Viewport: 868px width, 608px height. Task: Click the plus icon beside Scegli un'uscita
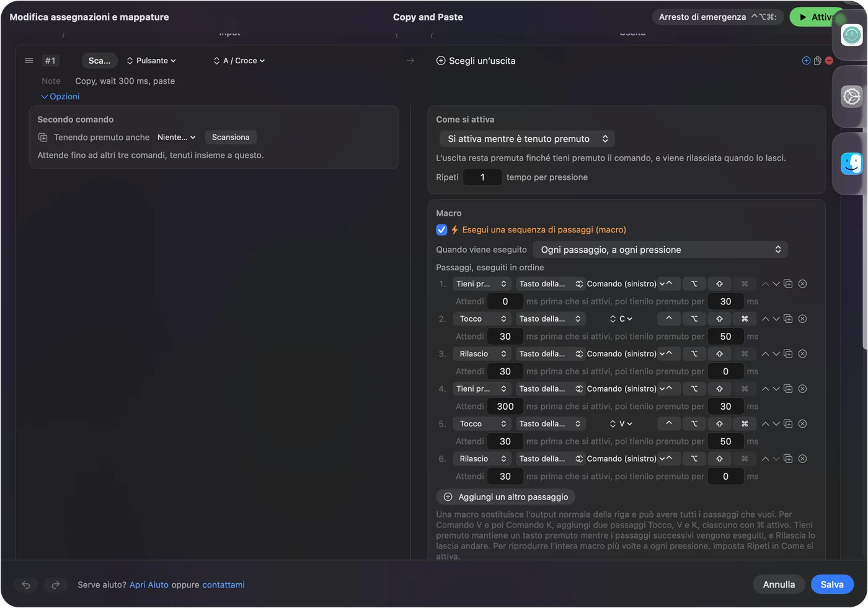click(441, 61)
